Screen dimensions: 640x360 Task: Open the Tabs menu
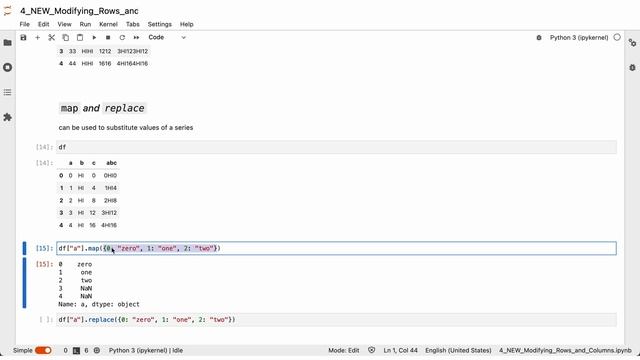[133, 24]
